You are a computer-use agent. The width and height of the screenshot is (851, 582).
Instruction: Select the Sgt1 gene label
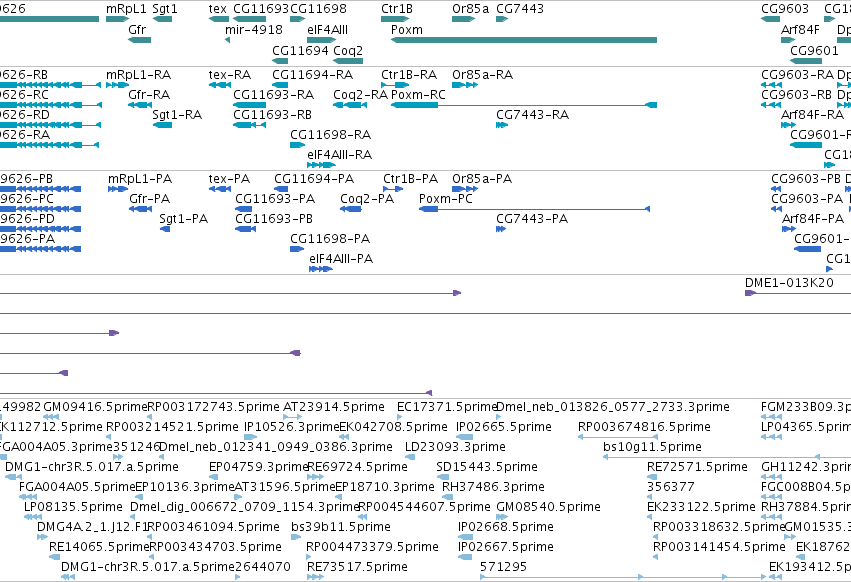(164, 9)
